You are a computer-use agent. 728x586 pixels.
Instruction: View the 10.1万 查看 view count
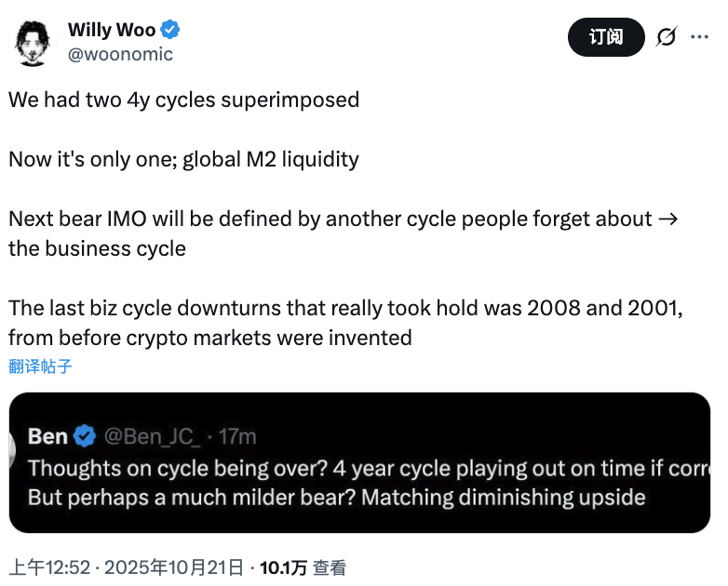coord(303,566)
